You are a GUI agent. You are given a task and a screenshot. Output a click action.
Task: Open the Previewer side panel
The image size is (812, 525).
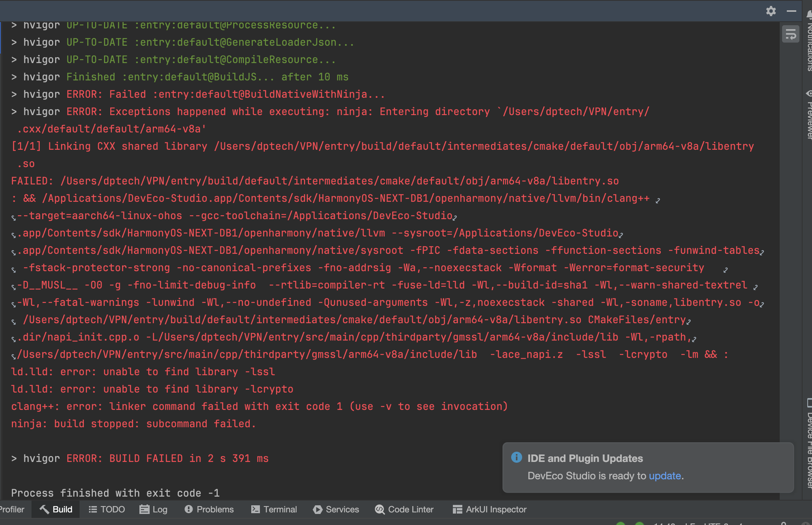click(x=809, y=114)
